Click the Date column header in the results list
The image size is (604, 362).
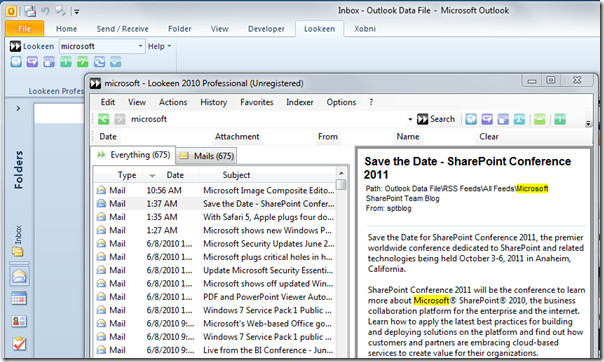(x=175, y=175)
